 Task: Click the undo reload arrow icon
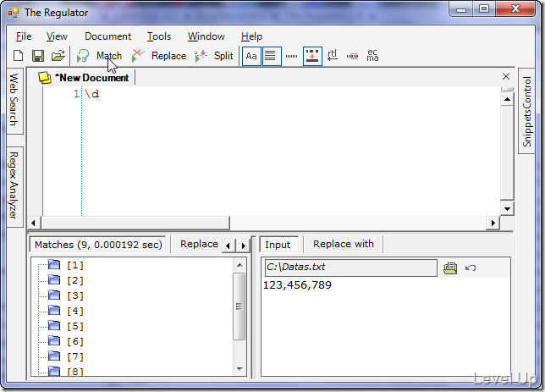pyautogui.click(x=471, y=268)
